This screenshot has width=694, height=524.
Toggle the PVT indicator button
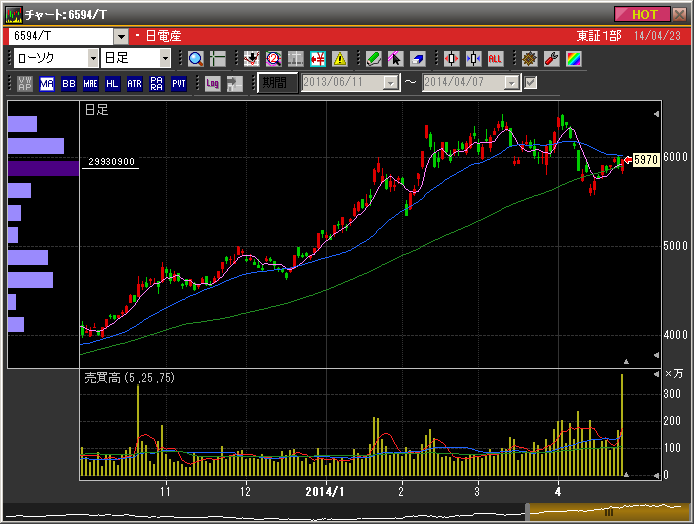pos(178,83)
